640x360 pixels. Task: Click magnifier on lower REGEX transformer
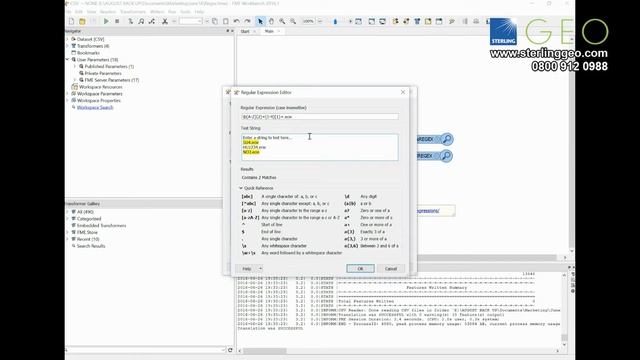click(x=447, y=156)
